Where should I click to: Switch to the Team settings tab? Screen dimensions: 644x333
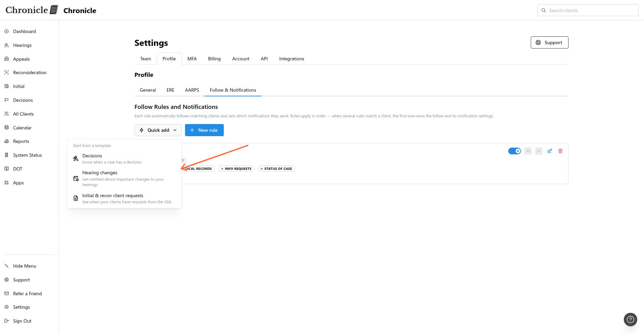tap(146, 59)
